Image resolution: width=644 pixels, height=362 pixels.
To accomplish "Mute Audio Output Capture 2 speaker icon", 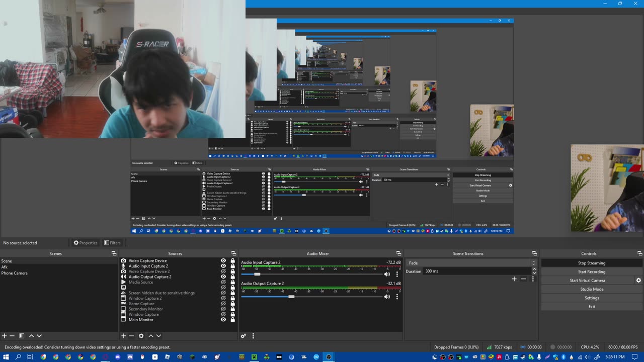I will [387, 297].
